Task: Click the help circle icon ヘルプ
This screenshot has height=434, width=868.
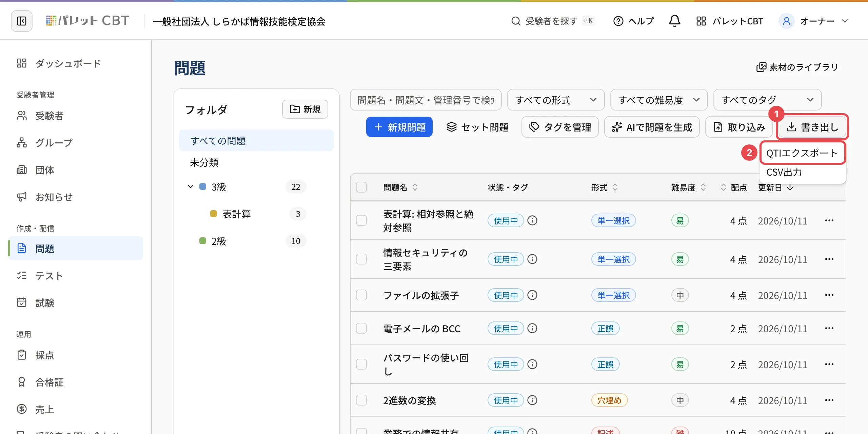Action: point(618,21)
